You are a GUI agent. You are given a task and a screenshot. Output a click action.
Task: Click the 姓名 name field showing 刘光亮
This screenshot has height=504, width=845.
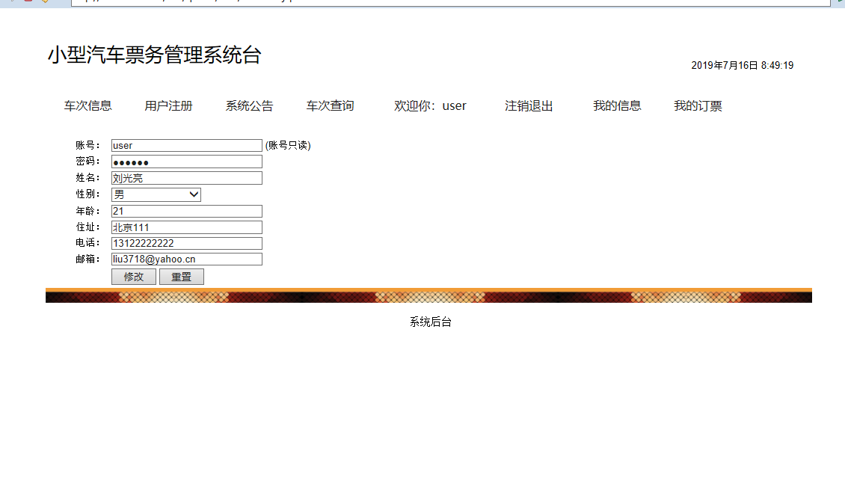coord(185,177)
